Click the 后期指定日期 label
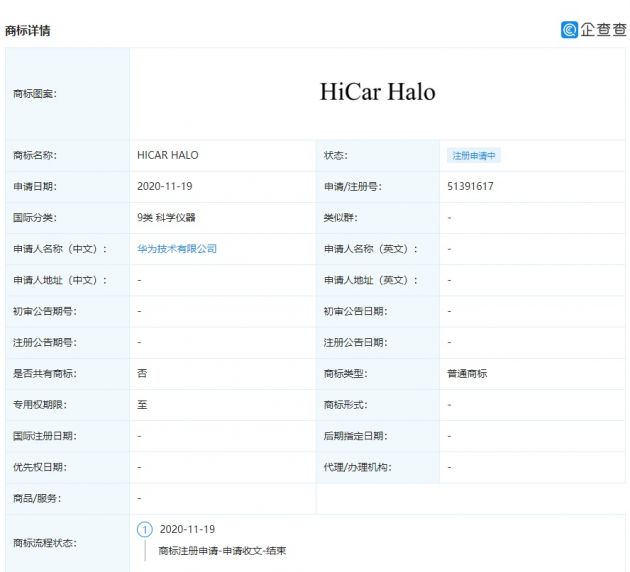The width and height of the screenshot is (630, 572). (x=356, y=436)
